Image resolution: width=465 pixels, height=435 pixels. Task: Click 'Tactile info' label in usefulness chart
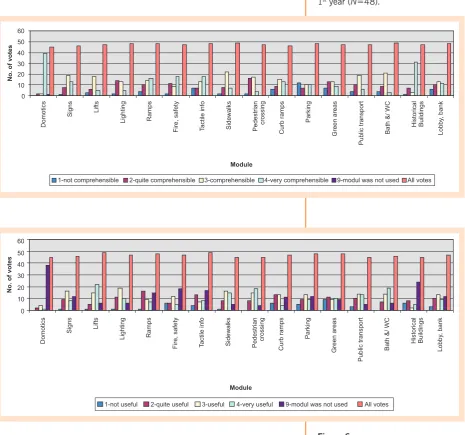coord(202,332)
